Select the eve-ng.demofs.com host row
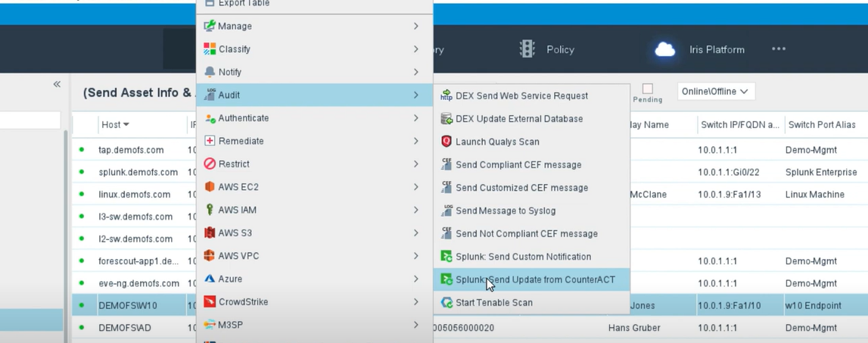The image size is (868, 343). pyautogui.click(x=139, y=283)
